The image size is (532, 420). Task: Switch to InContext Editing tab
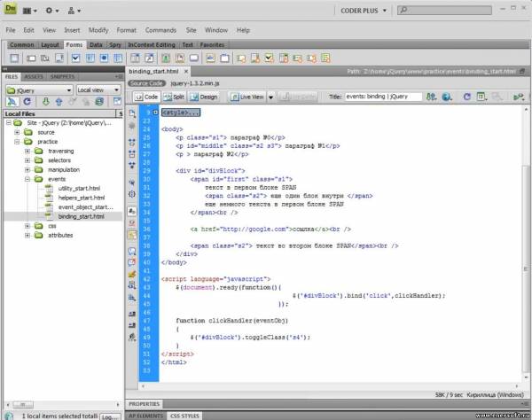point(152,44)
